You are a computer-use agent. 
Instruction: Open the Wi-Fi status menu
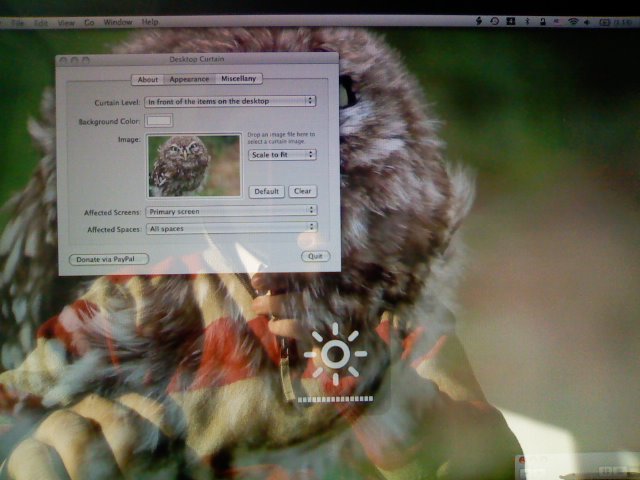[x=573, y=22]
